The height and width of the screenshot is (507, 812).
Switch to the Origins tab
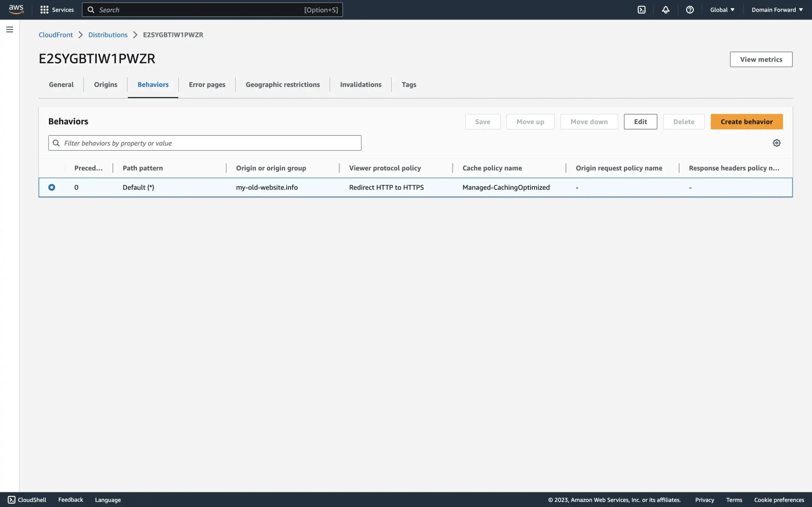tap(105, 84)
